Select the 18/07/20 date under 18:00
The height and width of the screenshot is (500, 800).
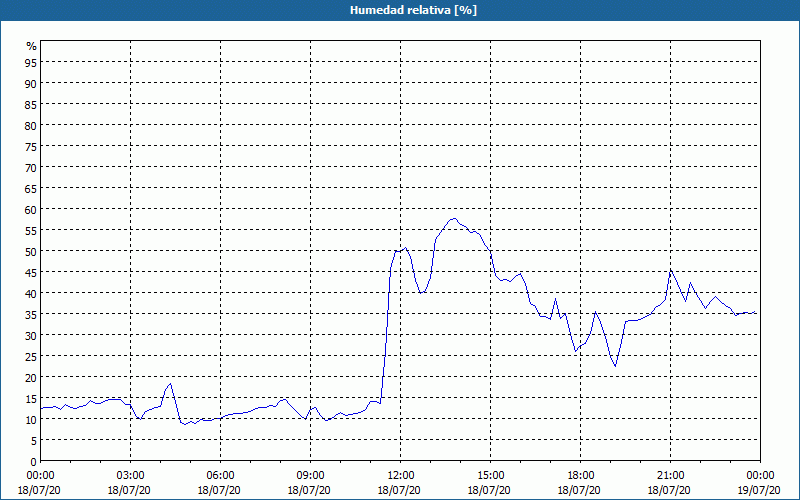pyautogui.click(x=579, y=490)
